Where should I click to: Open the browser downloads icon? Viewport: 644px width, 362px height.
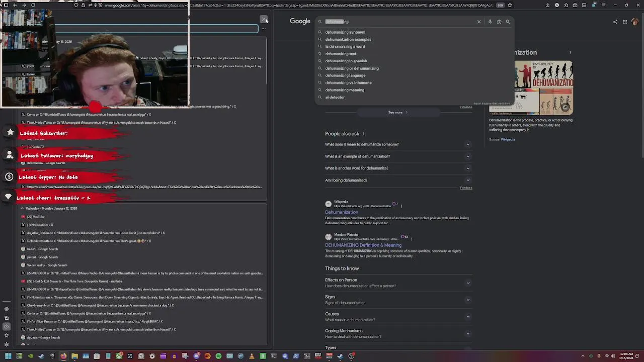point(547,5)
